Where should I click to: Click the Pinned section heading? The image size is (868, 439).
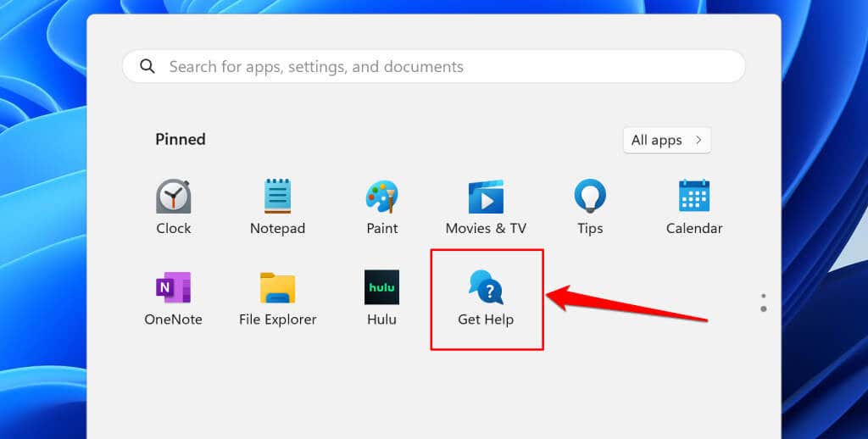181,139
